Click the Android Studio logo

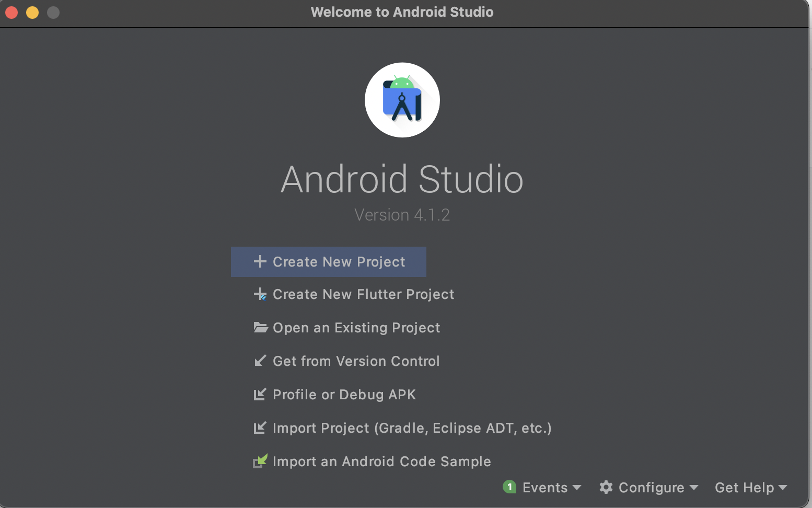coord(402,100)
